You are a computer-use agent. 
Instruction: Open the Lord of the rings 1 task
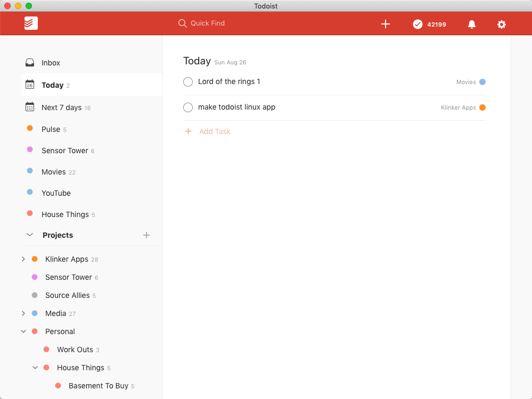tap(229, 81)
